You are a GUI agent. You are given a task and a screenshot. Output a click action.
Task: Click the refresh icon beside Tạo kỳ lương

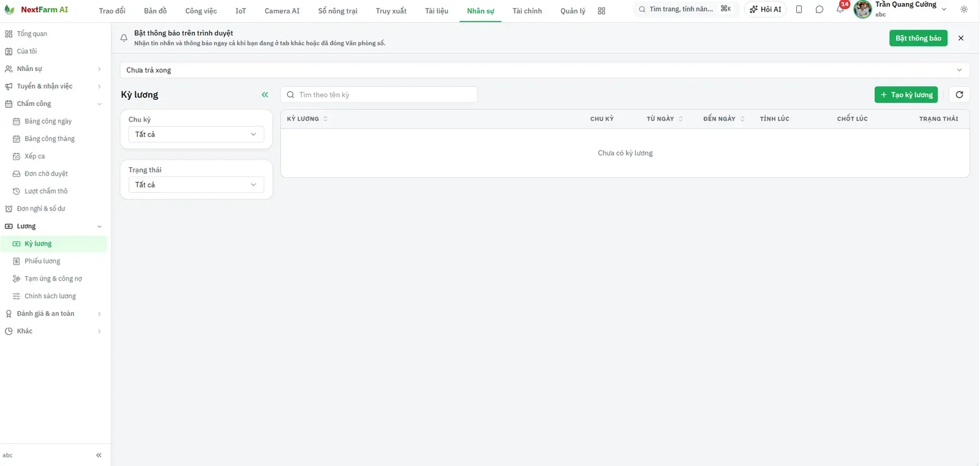point(959,95)
